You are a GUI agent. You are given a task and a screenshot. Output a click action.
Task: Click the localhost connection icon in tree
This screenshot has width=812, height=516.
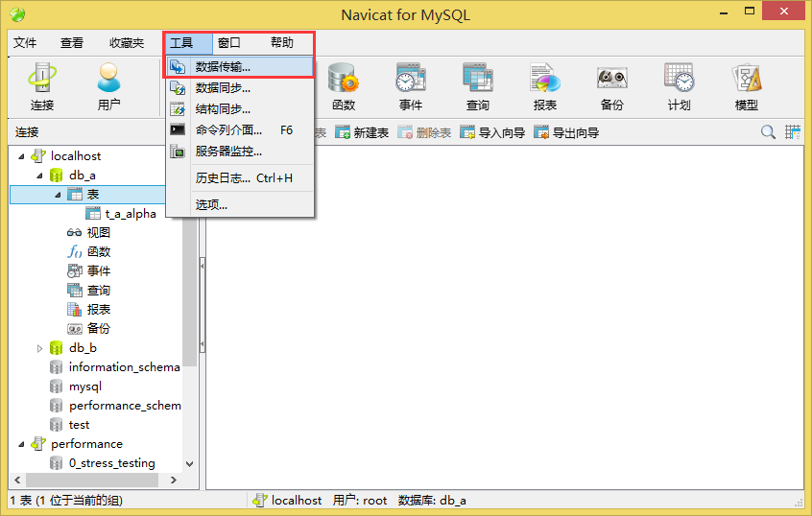(38, 155)
